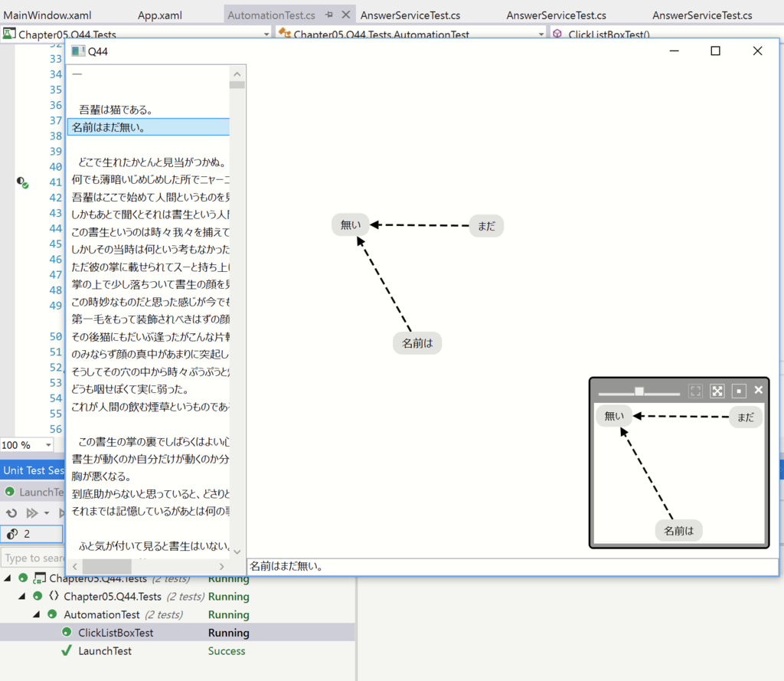Select the sentence 吾輩は猫である。 in the list
The height and width of the screenshot is (681, 784).
point(149,110)
